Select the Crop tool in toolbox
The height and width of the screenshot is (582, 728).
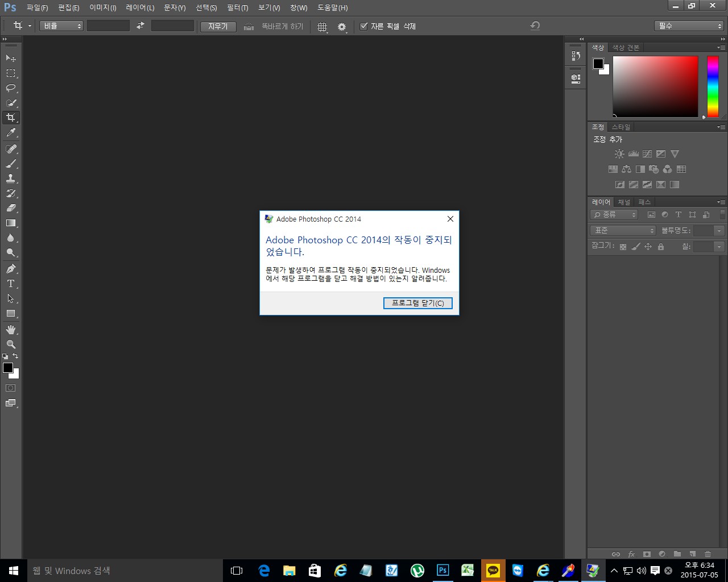tap(11, 118)
